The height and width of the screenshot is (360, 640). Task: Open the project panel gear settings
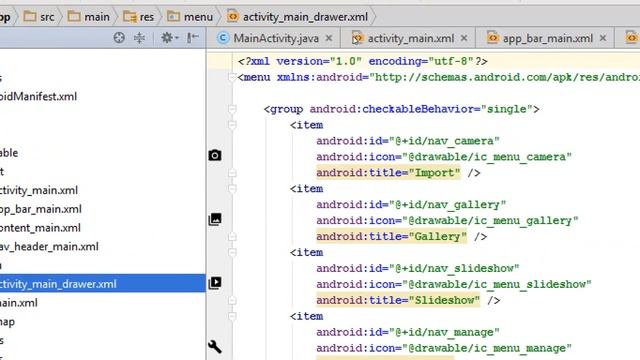tap(169, 38)
